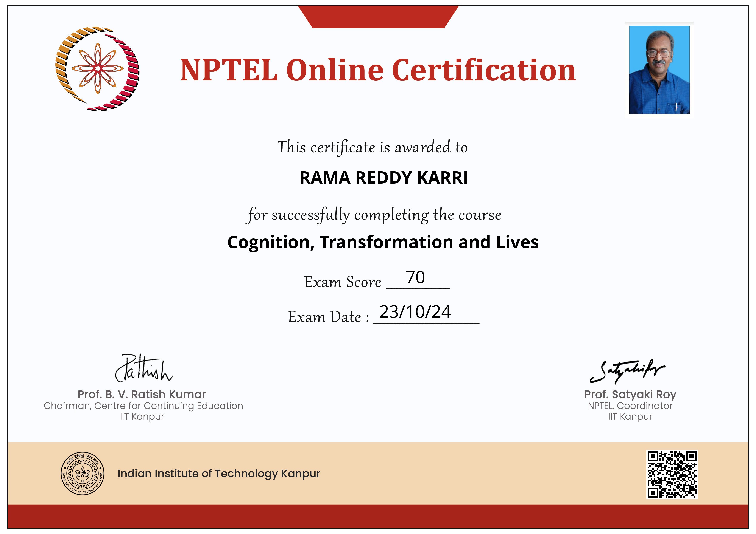
Task: Click the NPTEL, Coordinator text
Action: (630, 406)
